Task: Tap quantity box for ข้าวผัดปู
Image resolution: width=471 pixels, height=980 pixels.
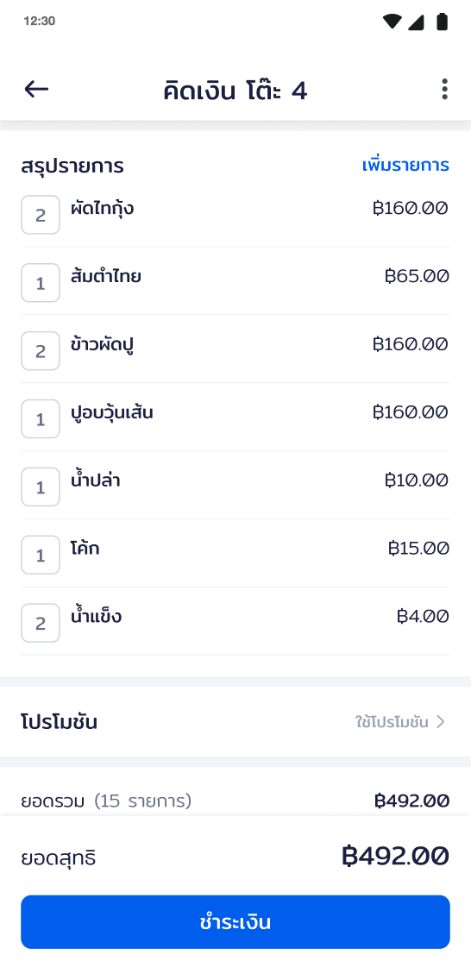Action: 41,350
